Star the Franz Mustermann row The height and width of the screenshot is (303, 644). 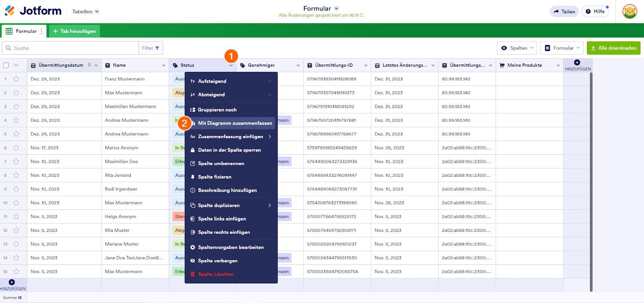16,79
